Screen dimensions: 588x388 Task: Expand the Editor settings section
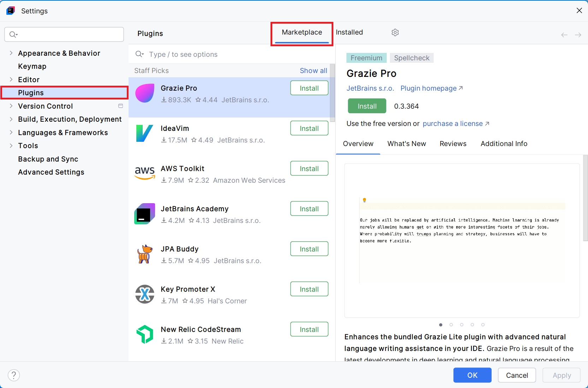coord(11,79)
